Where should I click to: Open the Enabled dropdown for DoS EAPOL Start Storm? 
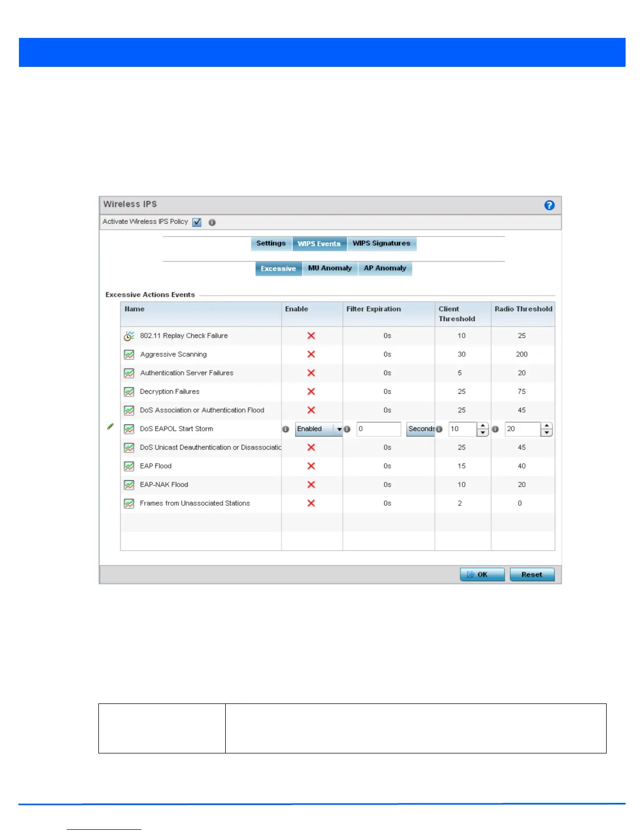tap(319, 429)
